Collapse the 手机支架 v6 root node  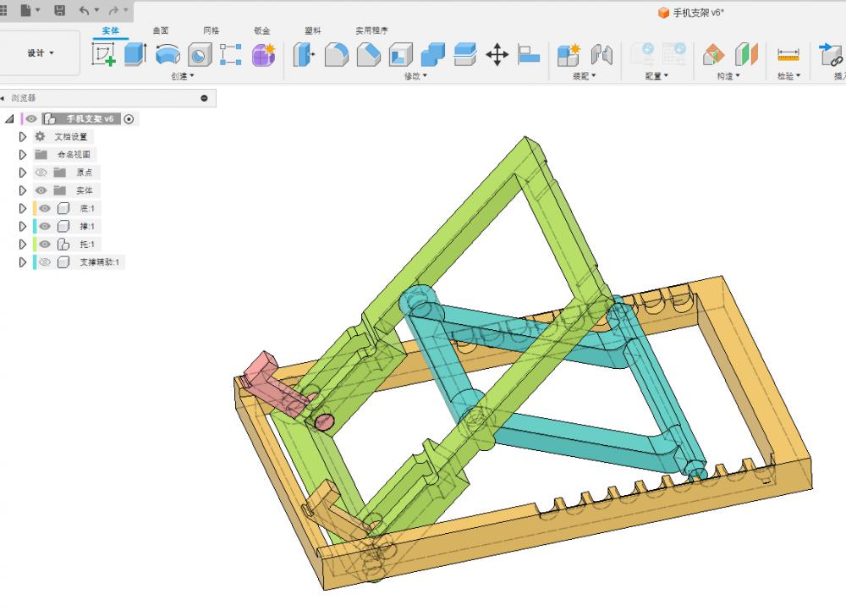pyautogui.click(x=9, y=118)
